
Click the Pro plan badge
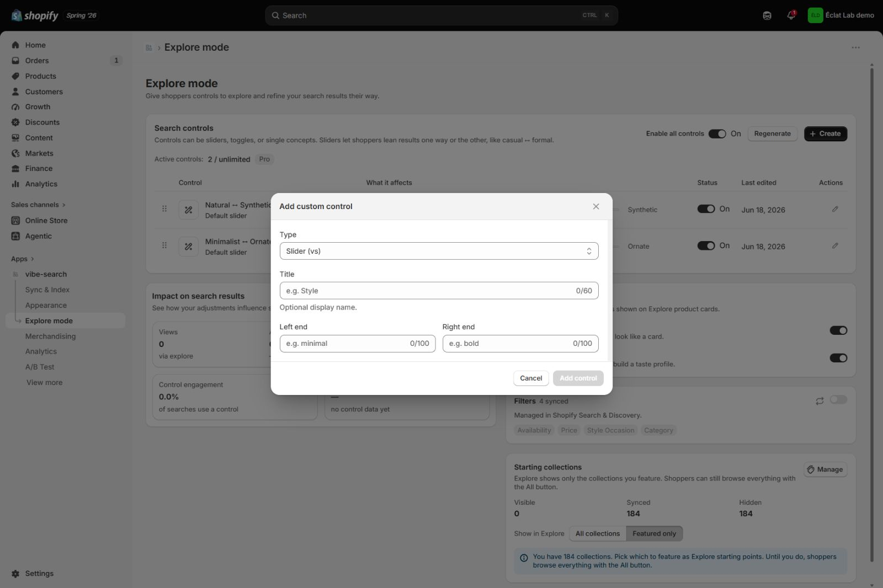pyautogui.click(x=264, y=159)
